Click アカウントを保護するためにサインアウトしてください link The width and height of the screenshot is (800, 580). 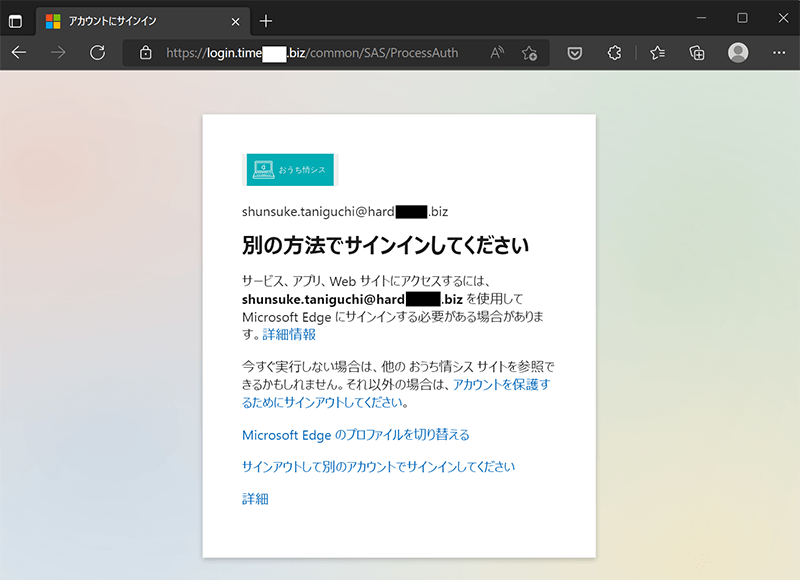(x=396, y=393)
